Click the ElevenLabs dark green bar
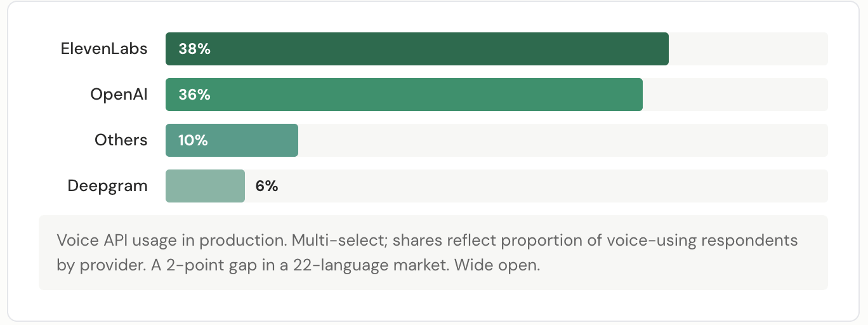 [x=417, y=49]
